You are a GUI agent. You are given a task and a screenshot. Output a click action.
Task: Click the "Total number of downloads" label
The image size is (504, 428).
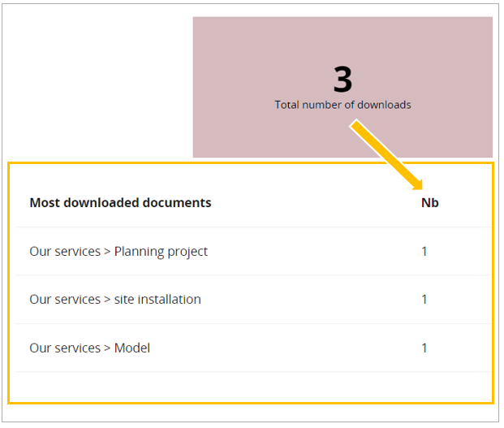click(x=342, y=105)
